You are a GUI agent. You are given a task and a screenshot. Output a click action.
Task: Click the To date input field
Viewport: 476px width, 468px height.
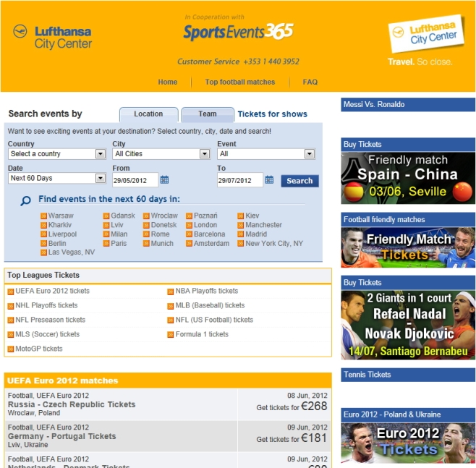(240, 180)
